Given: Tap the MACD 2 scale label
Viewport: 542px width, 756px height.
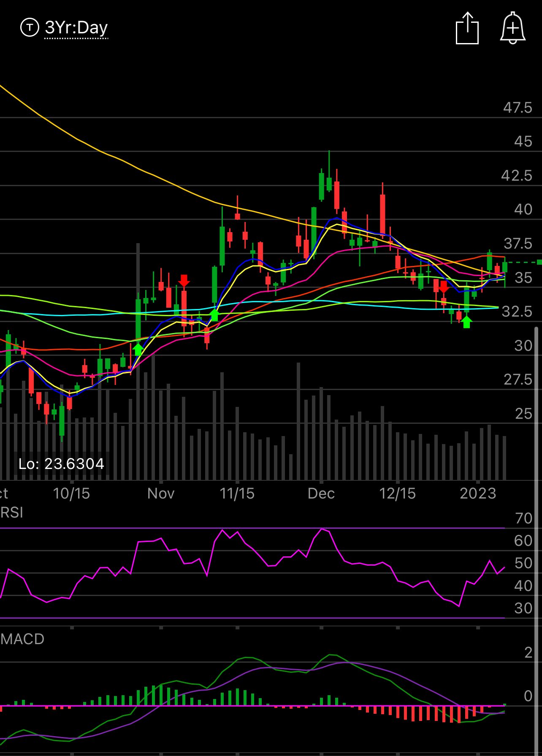Looking at the screenshot, I should [x=528, y=653].
